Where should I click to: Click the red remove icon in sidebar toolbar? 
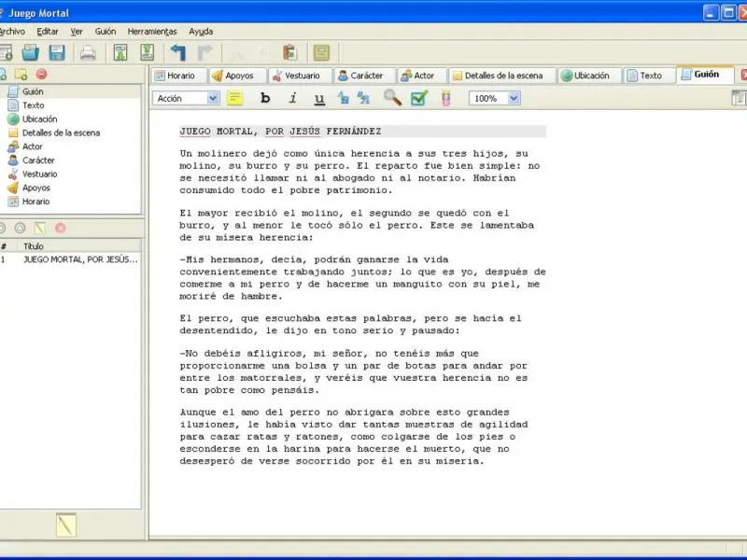(x=42, y=75)
